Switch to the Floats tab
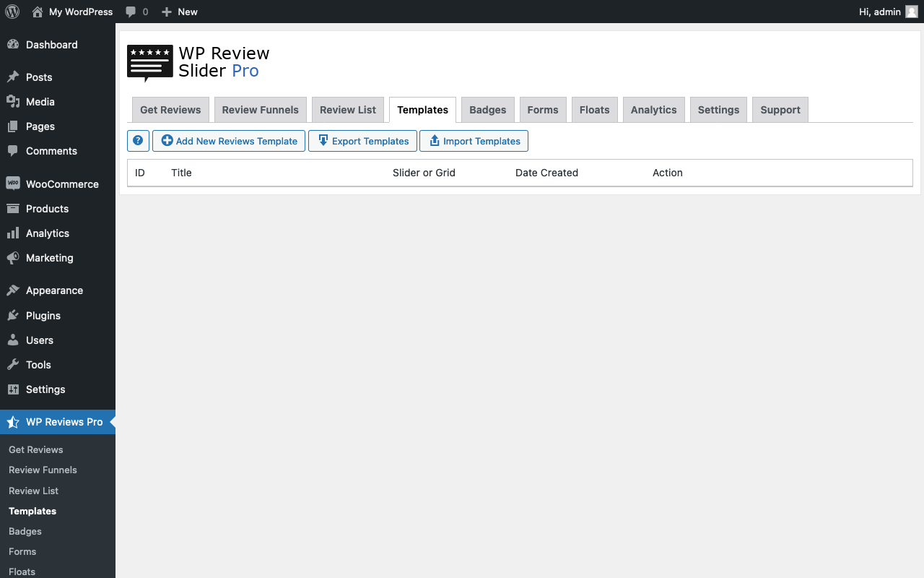 (595, 110)
